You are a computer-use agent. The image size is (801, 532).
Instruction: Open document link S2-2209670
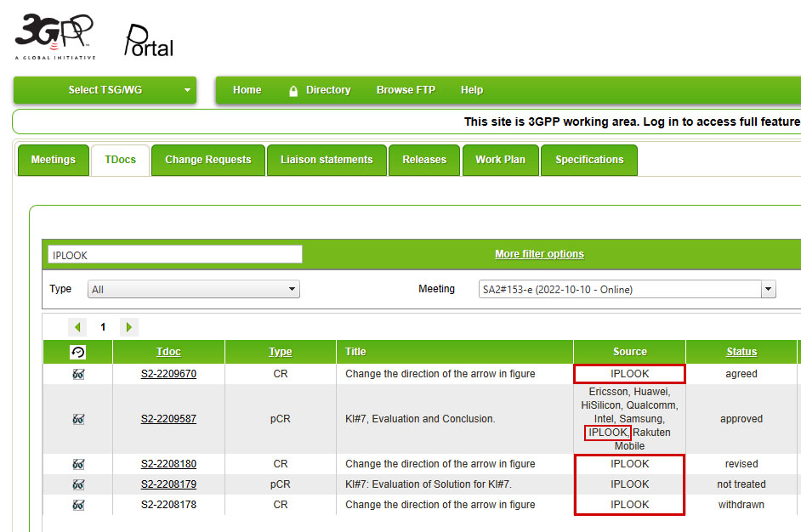168,374
